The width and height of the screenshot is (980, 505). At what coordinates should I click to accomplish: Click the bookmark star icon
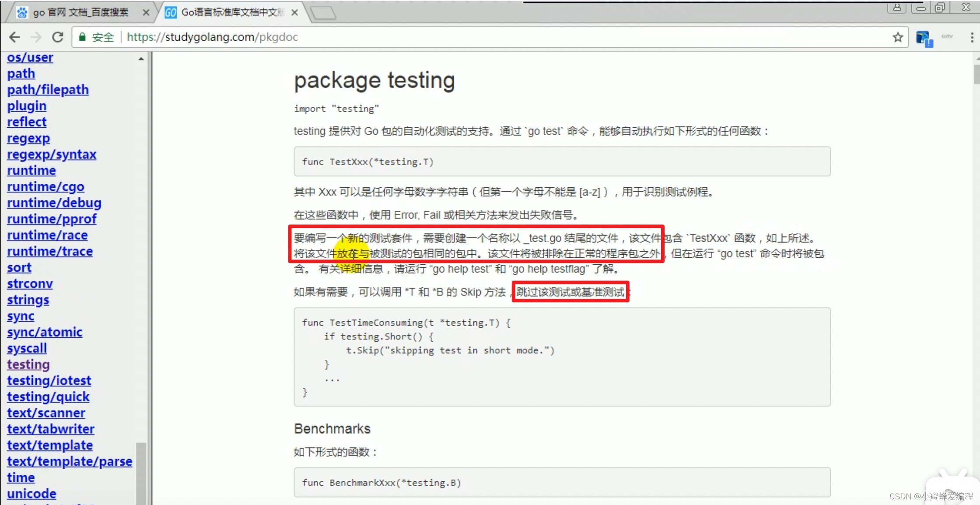(897, 37)
